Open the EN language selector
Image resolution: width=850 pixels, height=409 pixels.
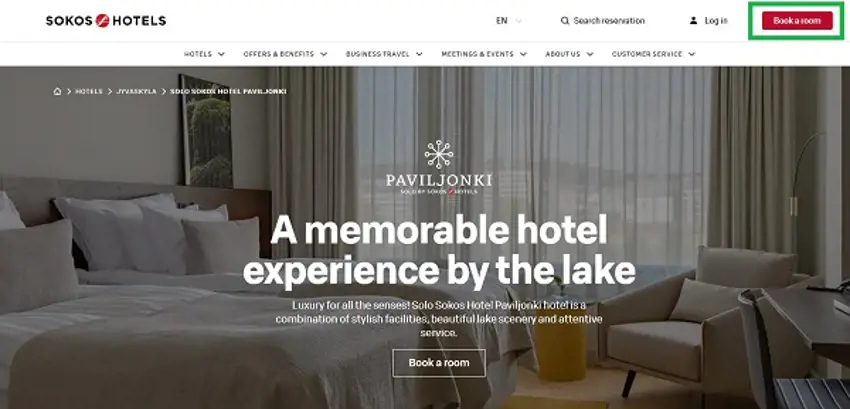(x=508, y=21)
